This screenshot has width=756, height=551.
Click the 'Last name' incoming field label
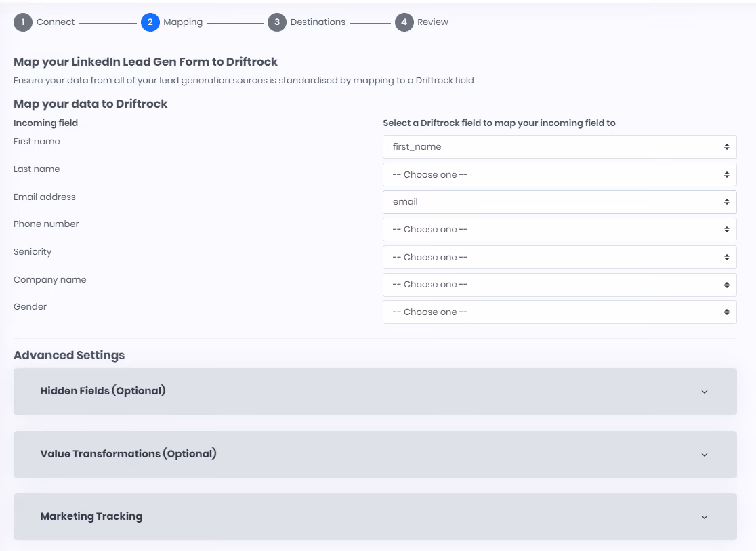click(x=37, y=169)
